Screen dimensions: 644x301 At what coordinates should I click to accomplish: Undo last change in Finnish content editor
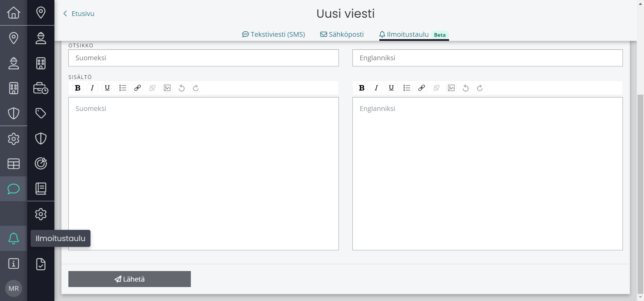182,88
